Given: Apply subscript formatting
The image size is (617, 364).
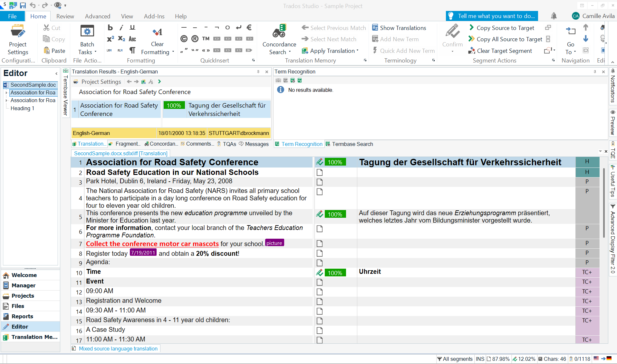Looking at the screenshot, I should pos(121,39).
